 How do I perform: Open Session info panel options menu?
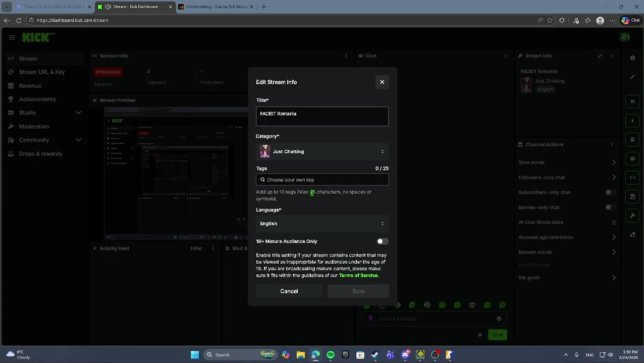click(x=346, y=55)
